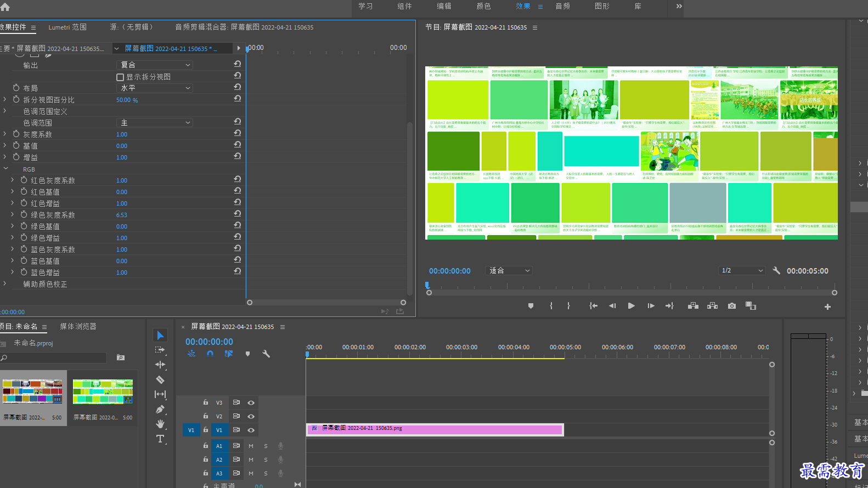The width and height of the screenshot is (868, 488).
Task: Open the Lumetri 范围 panel tab
Action: (67, 27)
